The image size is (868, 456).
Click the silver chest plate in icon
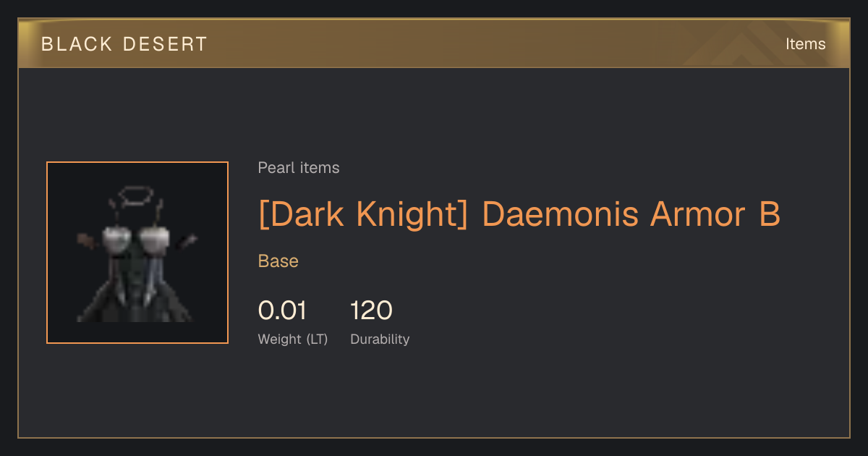pyautogui.click(x=136, y=237)
